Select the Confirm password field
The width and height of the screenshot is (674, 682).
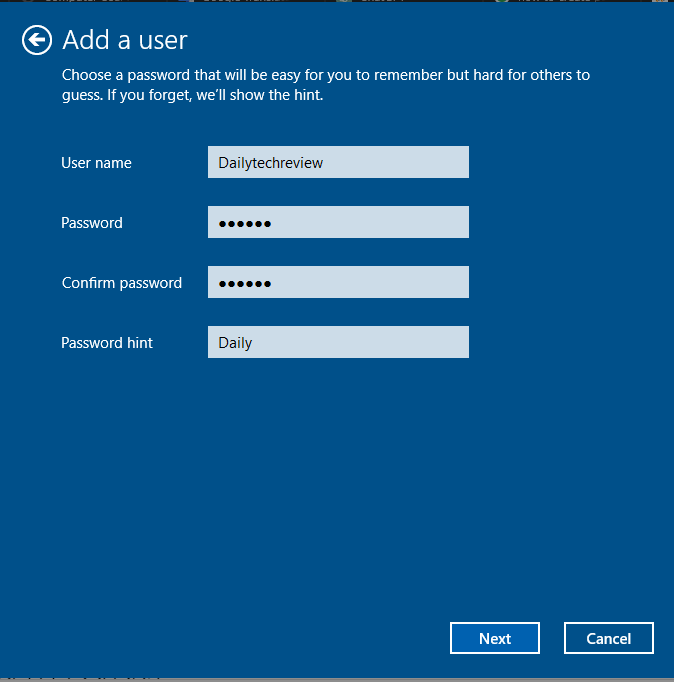point(338,282)
